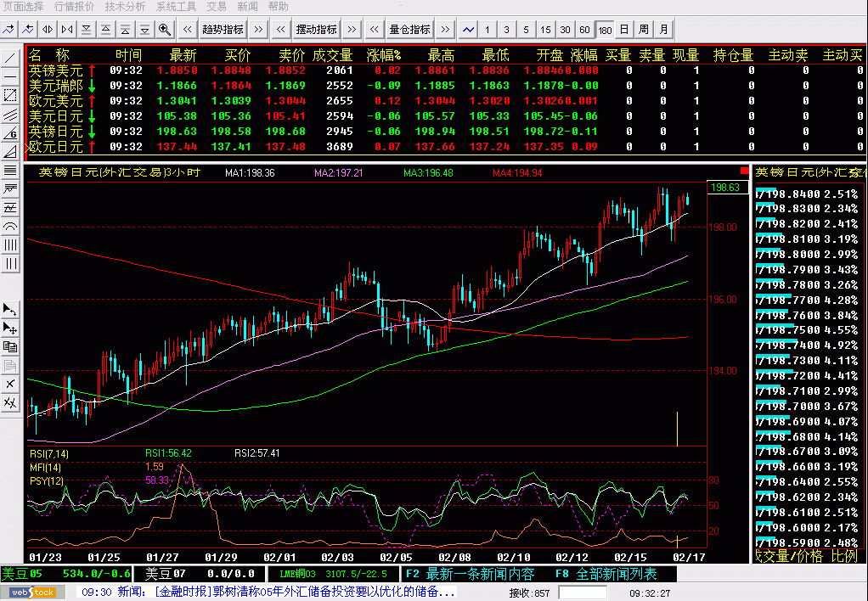868x601 pixels.
Task: Select the parallel channel lines tool
Action: pos(10,114)
